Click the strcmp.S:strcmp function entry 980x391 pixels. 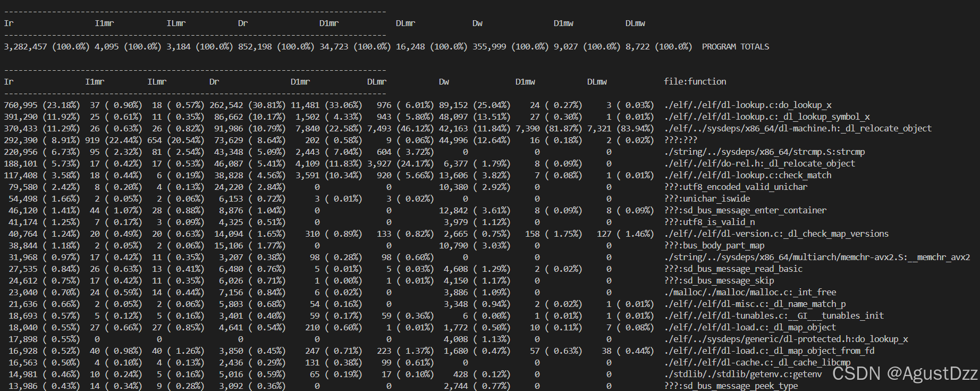[x=764, y=152]
